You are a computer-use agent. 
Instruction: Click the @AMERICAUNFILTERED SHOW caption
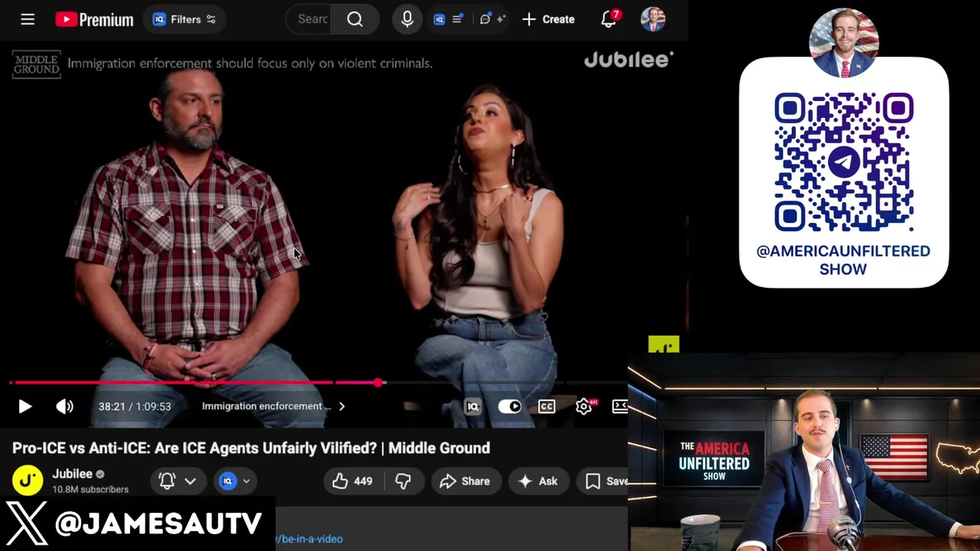844,260
